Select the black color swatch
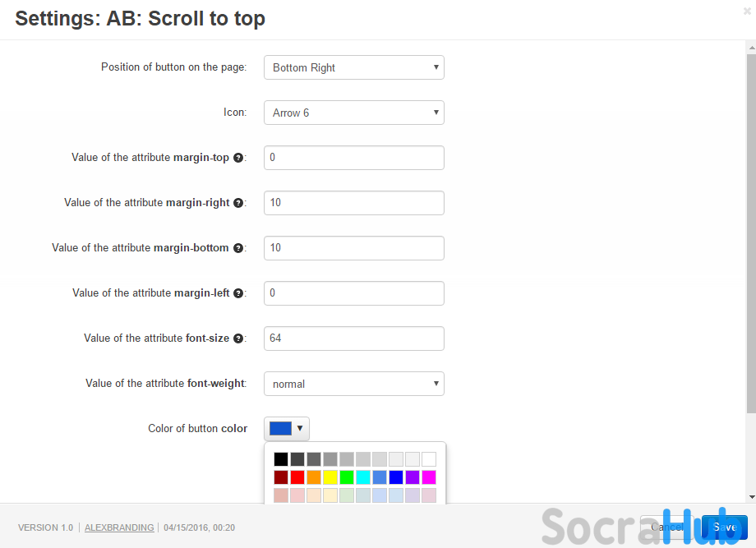The width and height of the screenshot is (756, 548). point(281,459)
